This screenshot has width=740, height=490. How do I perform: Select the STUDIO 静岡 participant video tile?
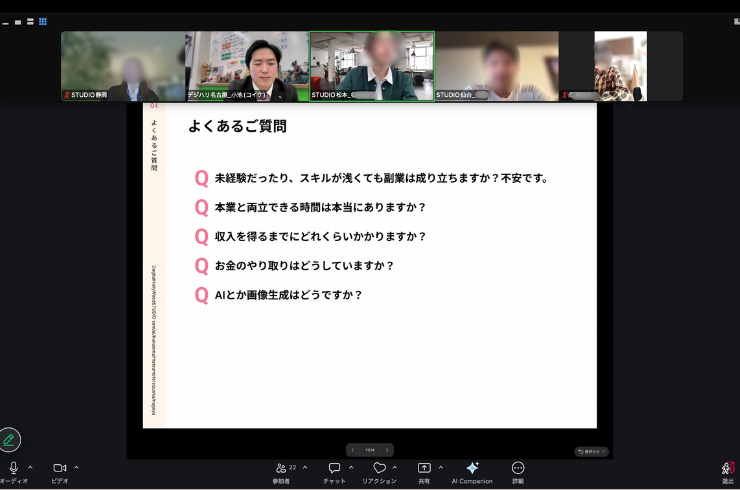(122, 66)
